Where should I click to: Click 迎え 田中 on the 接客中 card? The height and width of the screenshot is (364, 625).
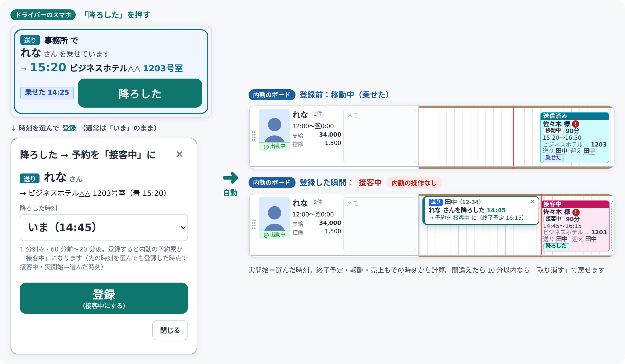[x=584, y=239]
